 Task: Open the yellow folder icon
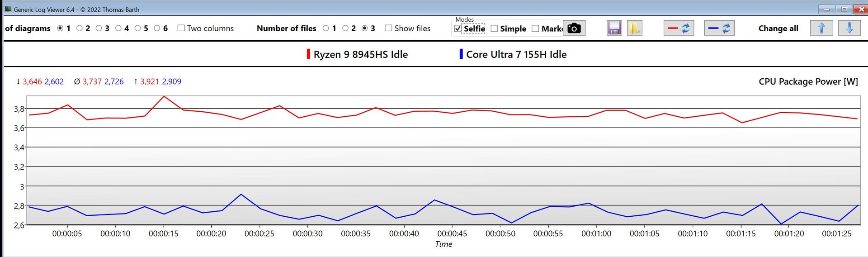pyautogui.click(x=634, y=28)
